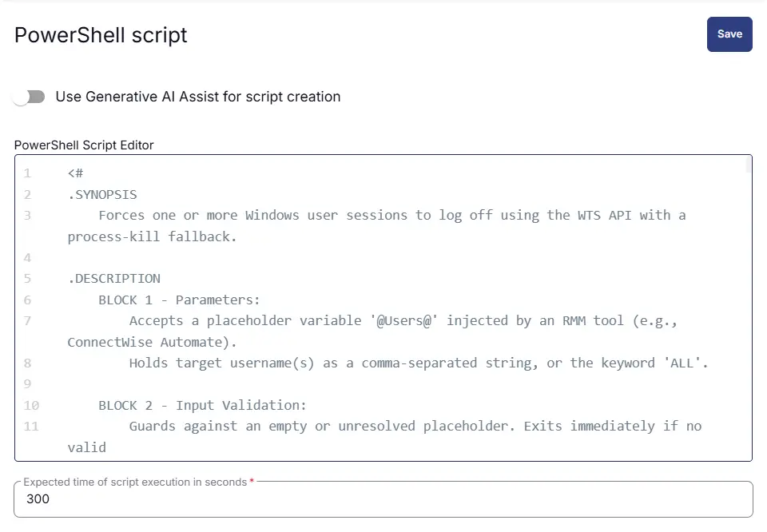Click the 'PowerShell Script Editor' label
The height and width of the screenshot is (532, 767).
point(84,145)
